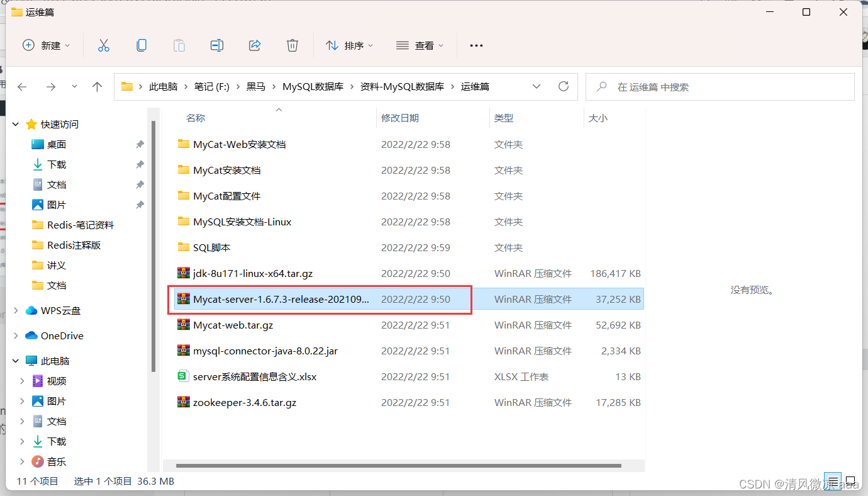
Task: Click the WPS云盘 cloud icon
Action: coord(31,310)
